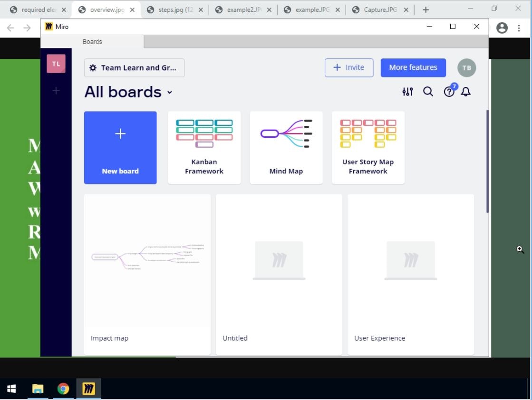Open User Experience board thumbnail
The image size is (532, 400).
click(411, 261)
